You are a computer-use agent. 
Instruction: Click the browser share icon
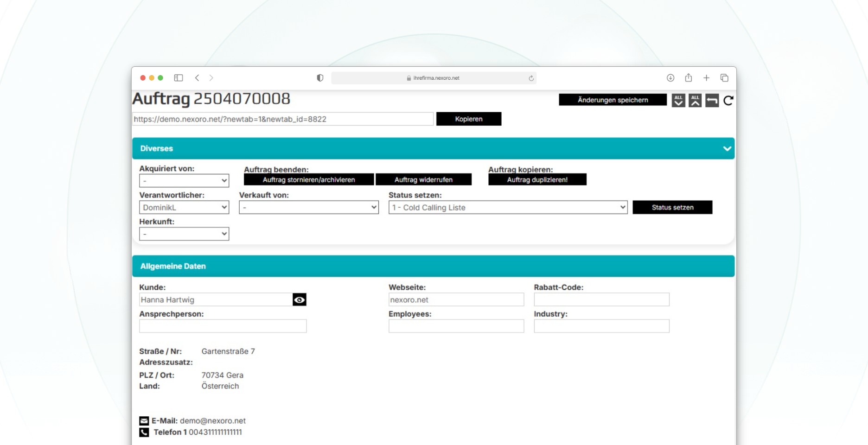tap(689, 78)
